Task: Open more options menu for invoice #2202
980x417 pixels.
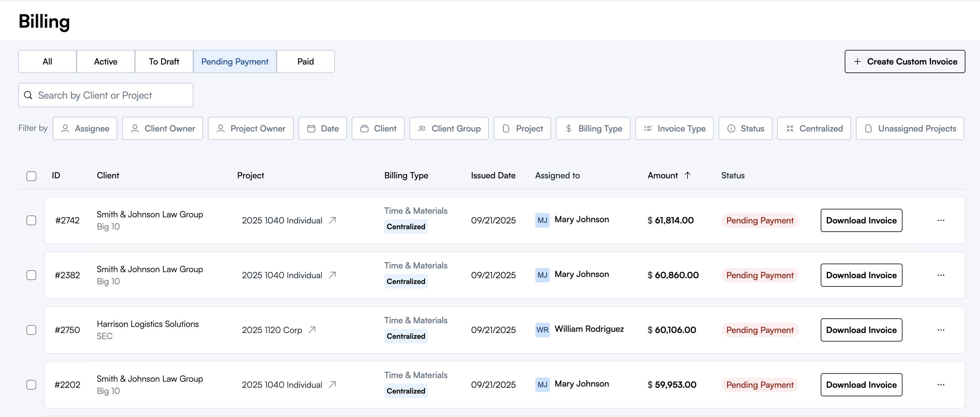Action: click(x=940, y=385)
